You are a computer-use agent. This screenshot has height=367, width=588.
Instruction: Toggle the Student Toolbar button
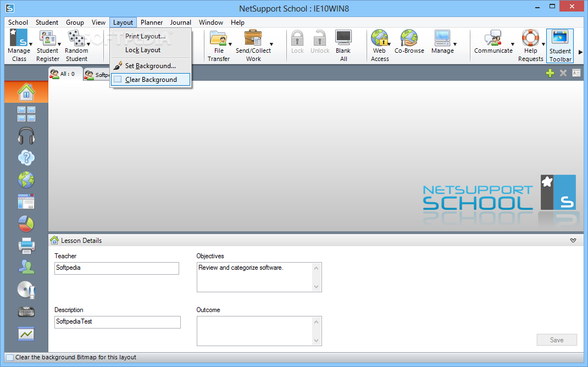coord(560,46)
